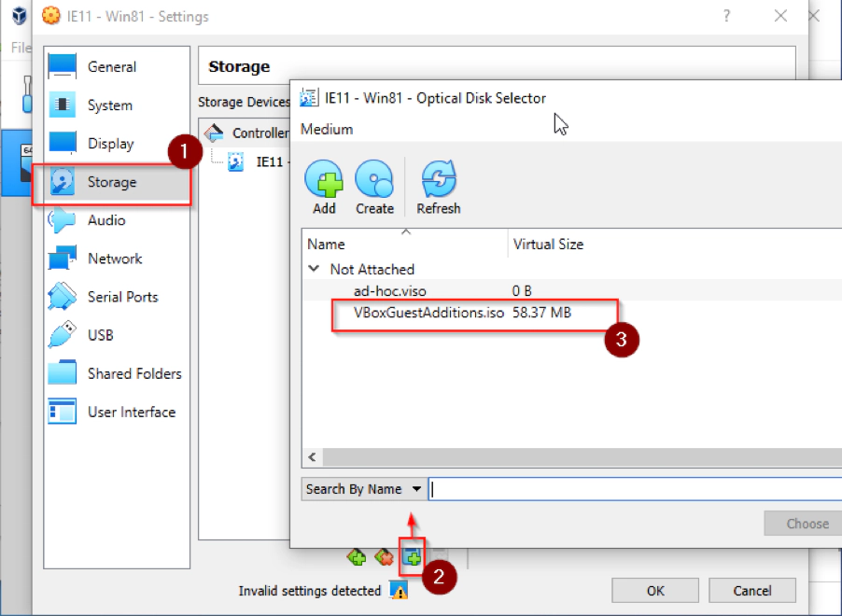Click the add controller icon
Screen dimensions: 842x616
pos(357,557)
